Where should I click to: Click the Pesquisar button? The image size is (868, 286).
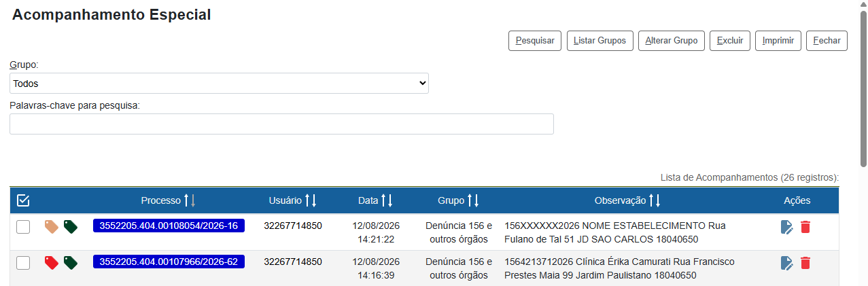pyautogui.click(x=535, y=41)
